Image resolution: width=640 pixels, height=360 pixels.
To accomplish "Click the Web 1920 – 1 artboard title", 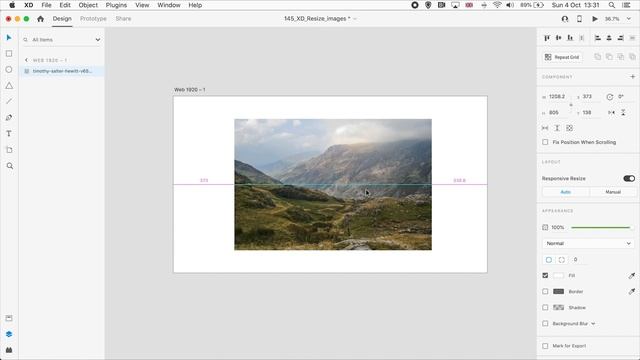I will pos(190,89).
